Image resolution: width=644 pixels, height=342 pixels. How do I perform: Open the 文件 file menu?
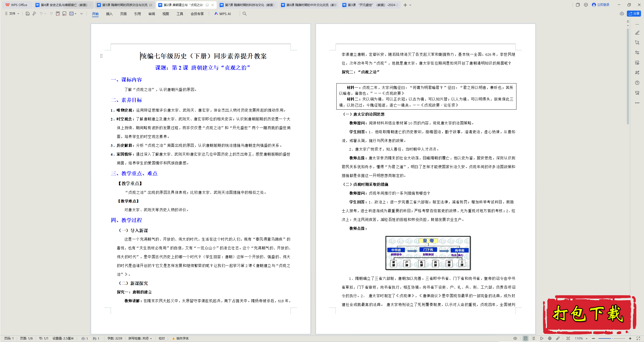(12, 14)
